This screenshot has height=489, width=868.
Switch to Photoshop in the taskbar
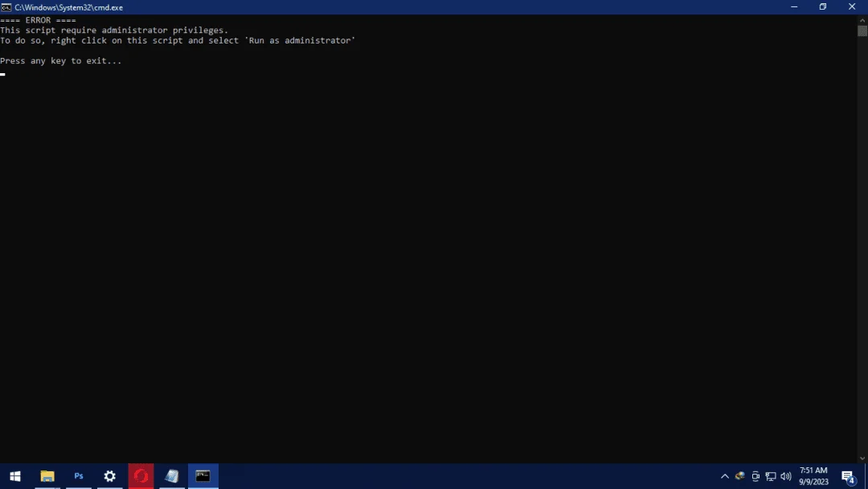point(79,476)
